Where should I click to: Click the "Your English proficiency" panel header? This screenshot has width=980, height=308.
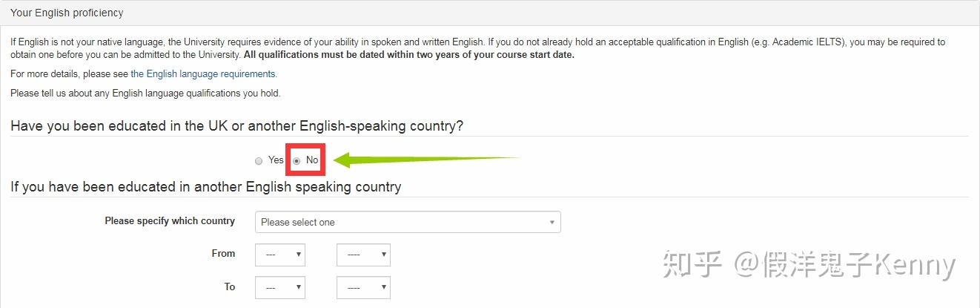click(67, 13)
